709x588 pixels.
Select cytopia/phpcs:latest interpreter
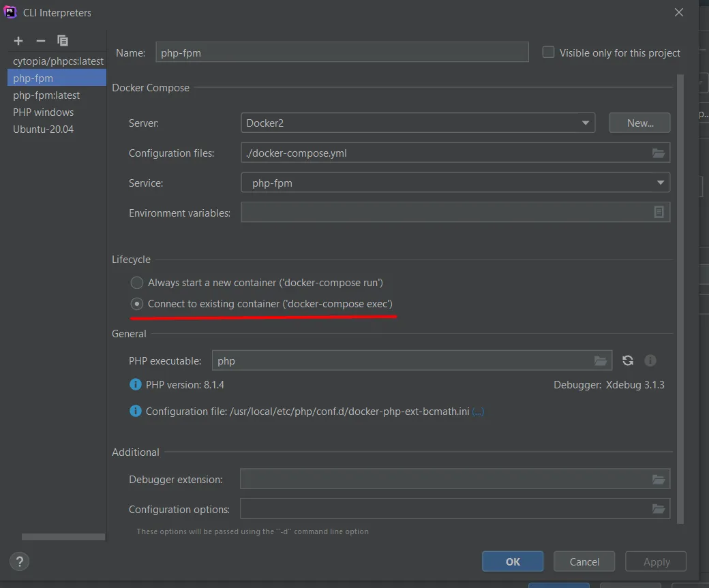[58, 61]
